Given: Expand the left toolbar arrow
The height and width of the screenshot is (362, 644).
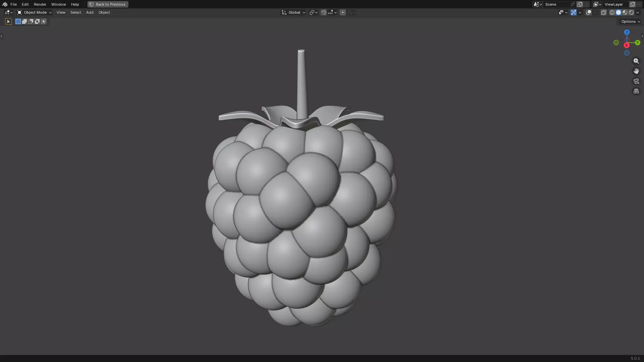Looking at the screenshot, I should pyautogui.click(x=1, y=36).
